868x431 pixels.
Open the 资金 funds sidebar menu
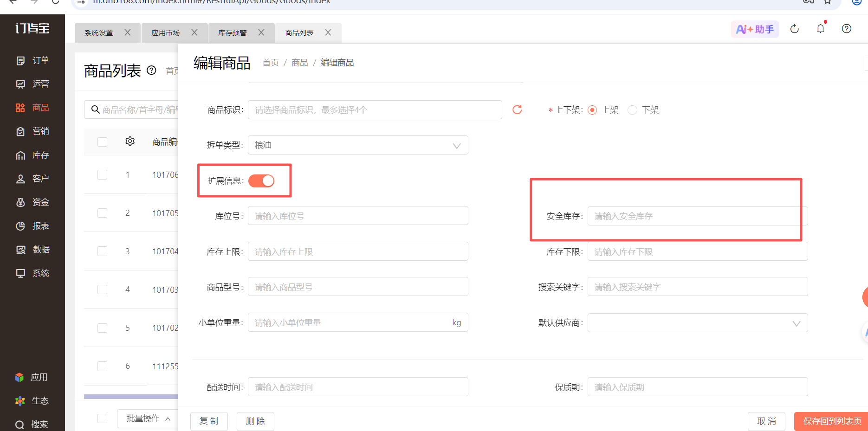point(32,202)
